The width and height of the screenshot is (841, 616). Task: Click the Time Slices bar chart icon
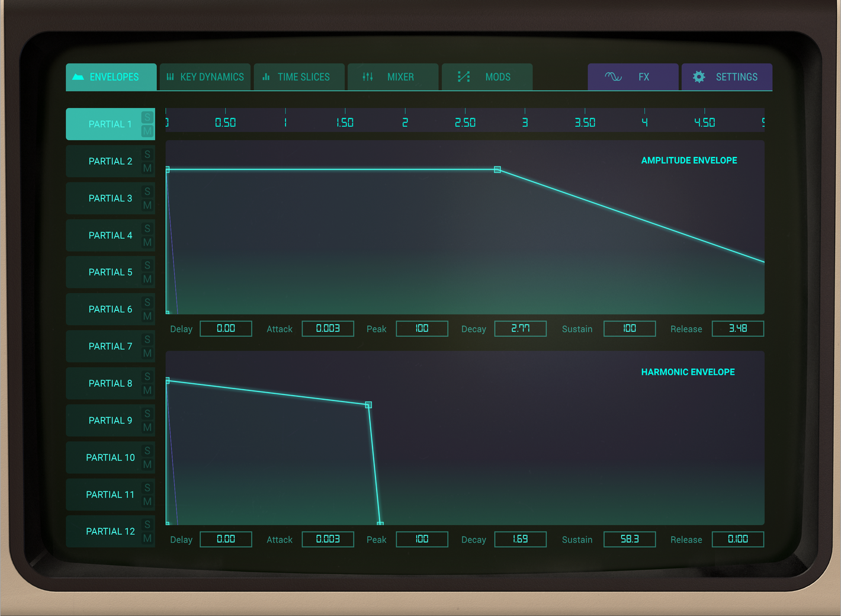[x=267, y=77]
